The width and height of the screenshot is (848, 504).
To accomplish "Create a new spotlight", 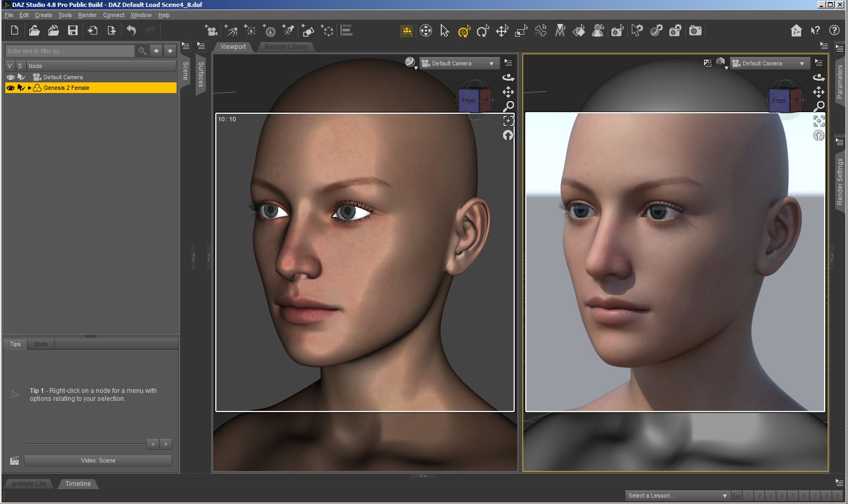I will point(289,31).
